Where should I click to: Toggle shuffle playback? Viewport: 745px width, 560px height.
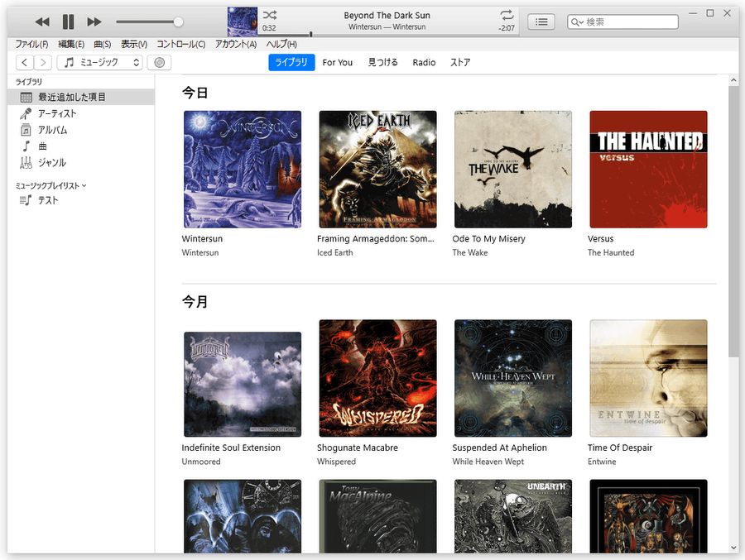[270, 15]
